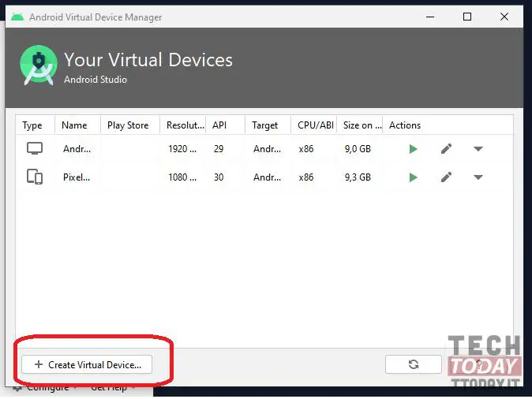Open more actions dropdown for Pixel... device
Viewport: 532px width, 399px height.
click(x=478, y=177)
